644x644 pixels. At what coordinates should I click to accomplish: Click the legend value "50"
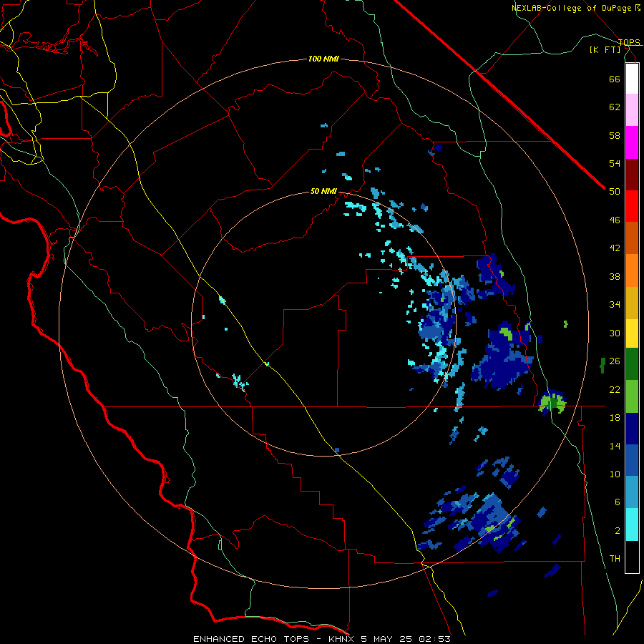click(615, 192)
